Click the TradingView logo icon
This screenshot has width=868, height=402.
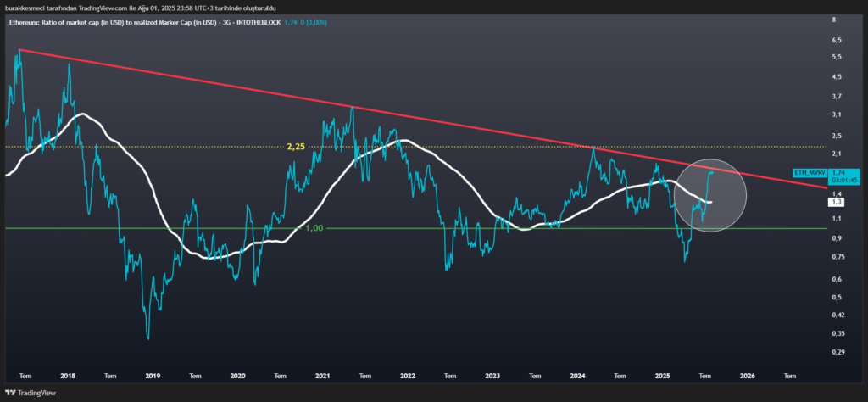[x=11, y=393]
